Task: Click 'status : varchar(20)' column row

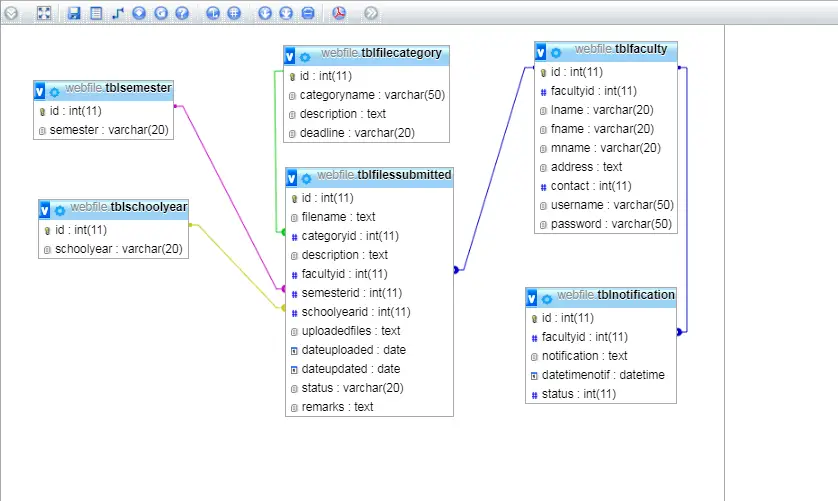Action: click(x=369, y=388)
